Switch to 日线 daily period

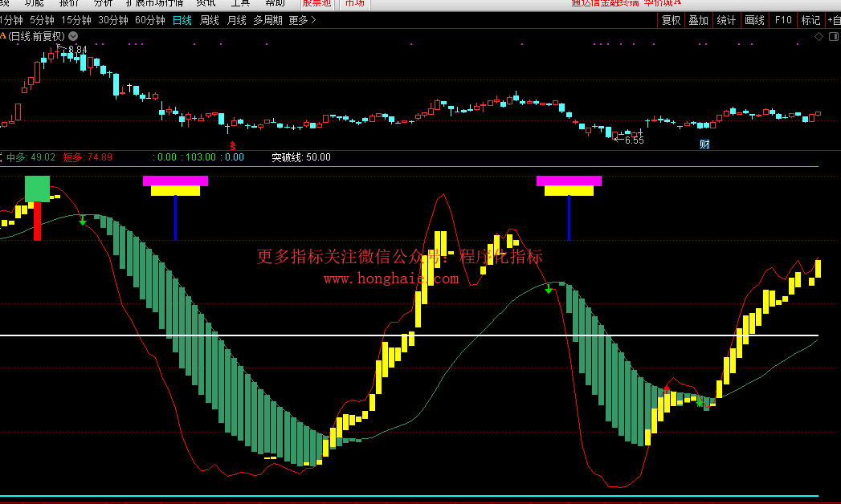tap(182, 20)
